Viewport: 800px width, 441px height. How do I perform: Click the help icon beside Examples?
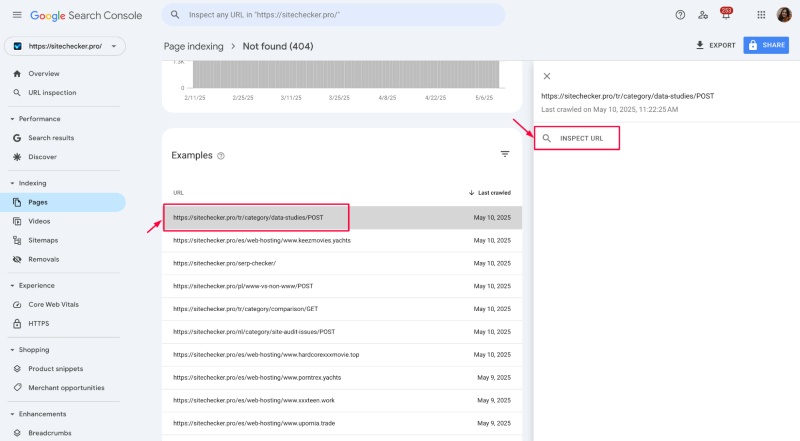[x=221, y=156]
